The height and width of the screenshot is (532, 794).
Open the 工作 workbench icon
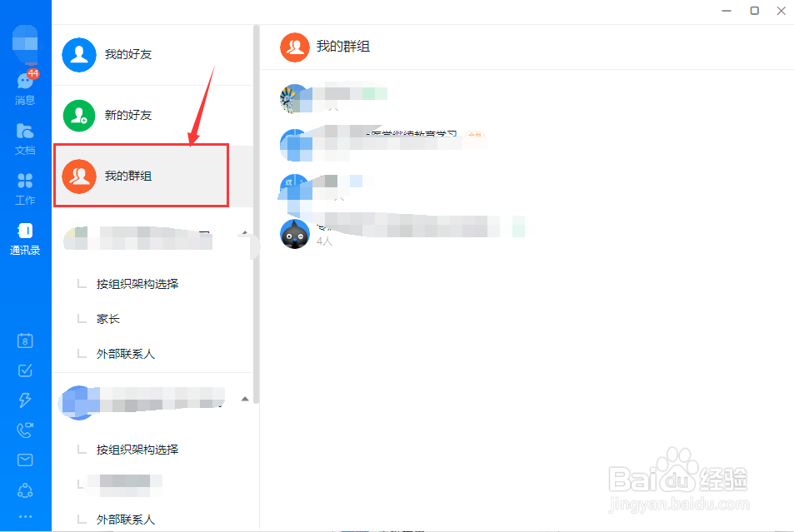point(25,188)
